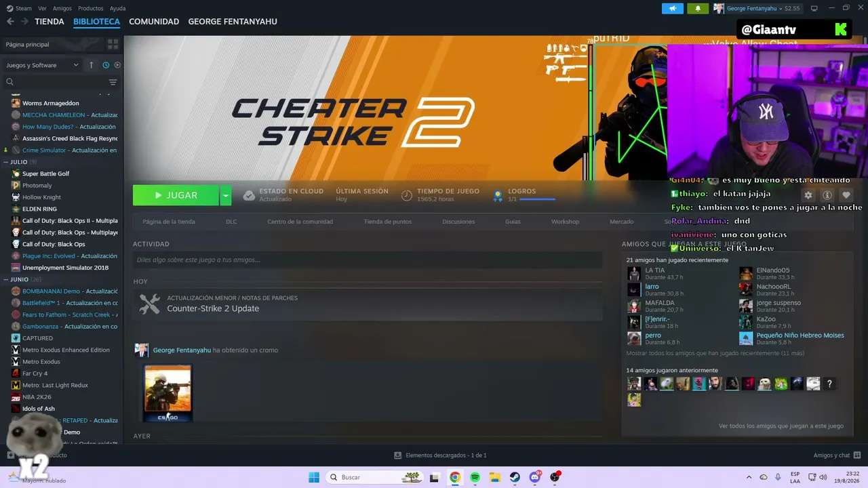Open the downloads status Elementos descargados
This screenshot has height=488, width=868.
440,455
